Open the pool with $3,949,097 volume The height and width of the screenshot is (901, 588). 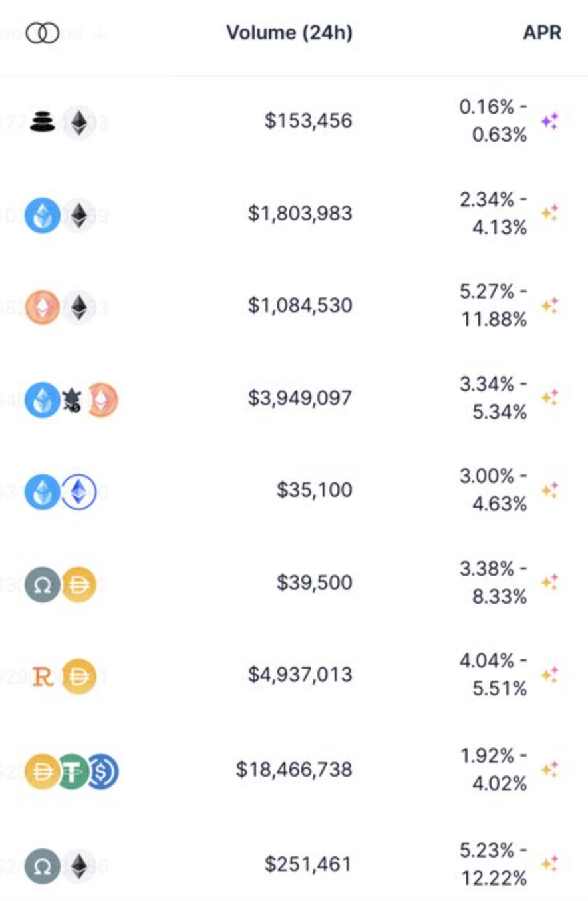(294, 398)
